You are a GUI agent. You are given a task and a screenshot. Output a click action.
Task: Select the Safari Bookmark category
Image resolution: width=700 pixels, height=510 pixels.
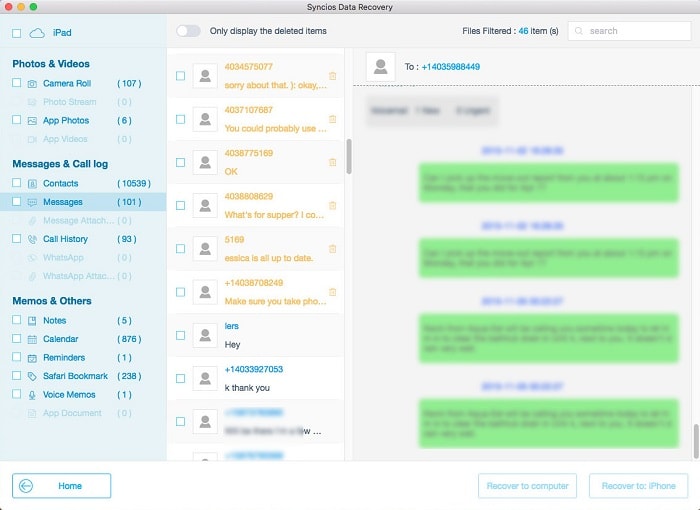(x=75, y=376)
